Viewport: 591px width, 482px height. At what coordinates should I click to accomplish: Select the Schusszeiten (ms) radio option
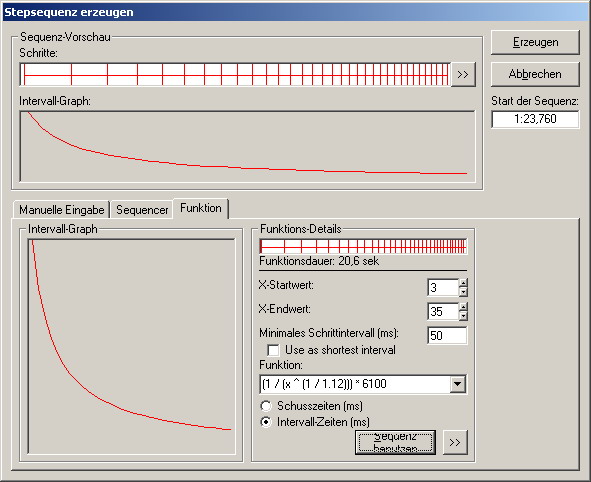coord(266,406)
